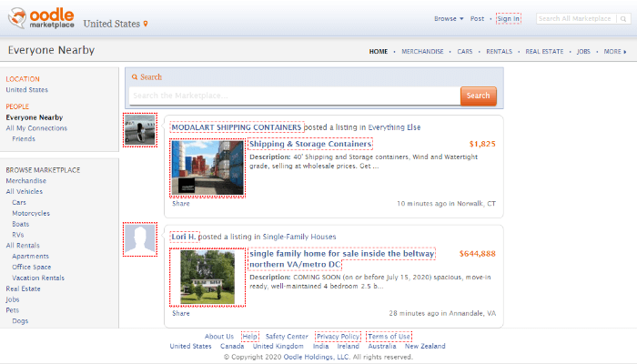Click the Sign In link

click(509, 18)
